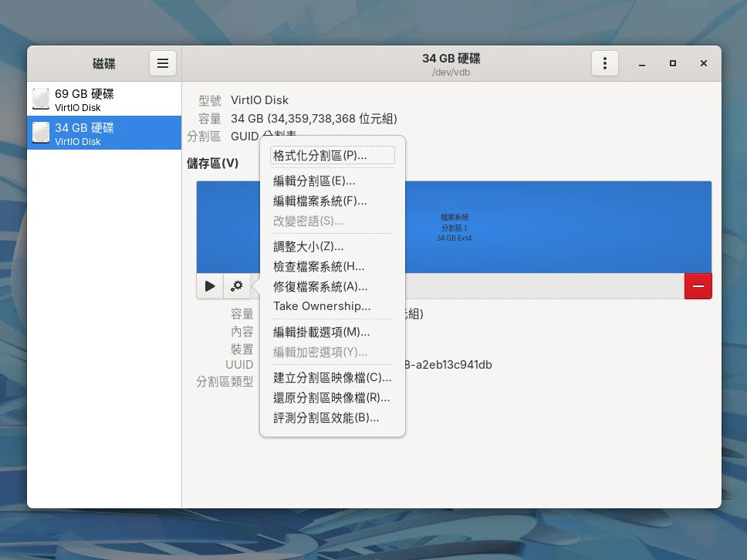Image resolution: width=747 pixels, height=560 pixels.
Task: Delete partition with red minus button
Action: (x=698, y=286)
